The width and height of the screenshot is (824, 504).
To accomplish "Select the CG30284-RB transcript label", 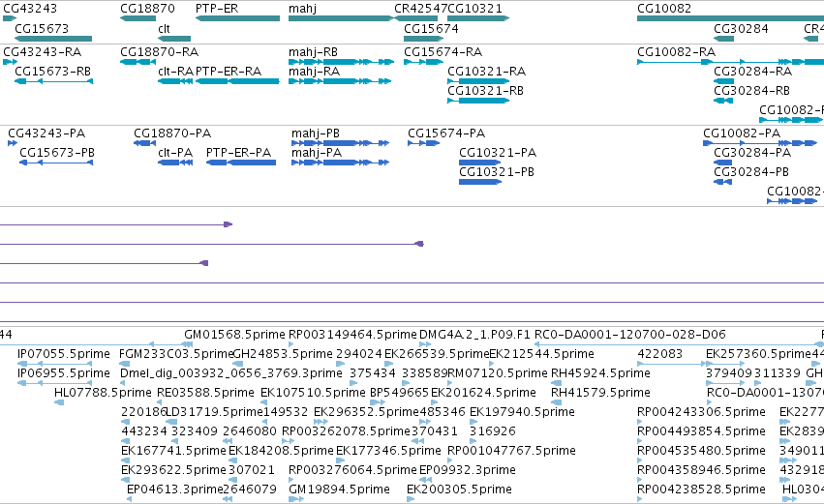I will coord(752,91).
